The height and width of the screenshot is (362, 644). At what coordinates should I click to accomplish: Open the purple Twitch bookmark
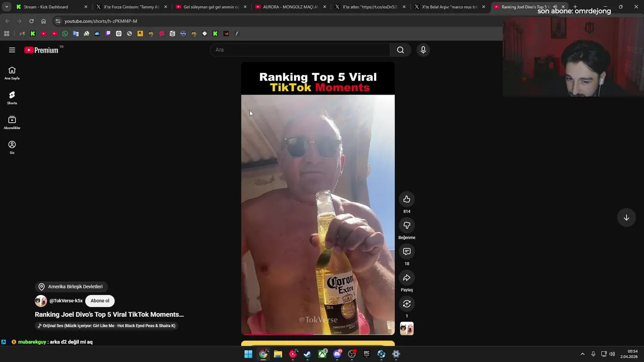tap(108, 34)
